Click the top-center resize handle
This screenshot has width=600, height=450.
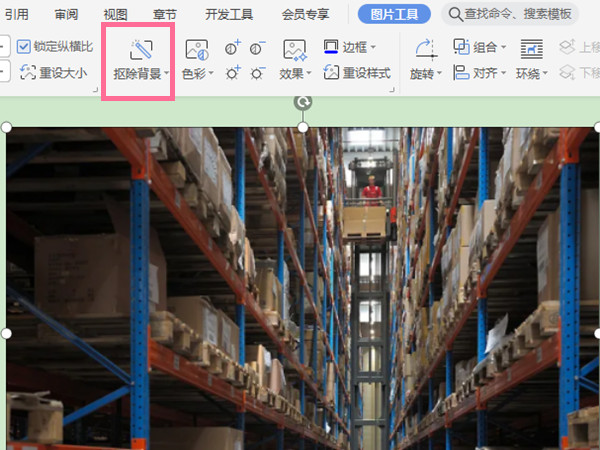[303, 127]
